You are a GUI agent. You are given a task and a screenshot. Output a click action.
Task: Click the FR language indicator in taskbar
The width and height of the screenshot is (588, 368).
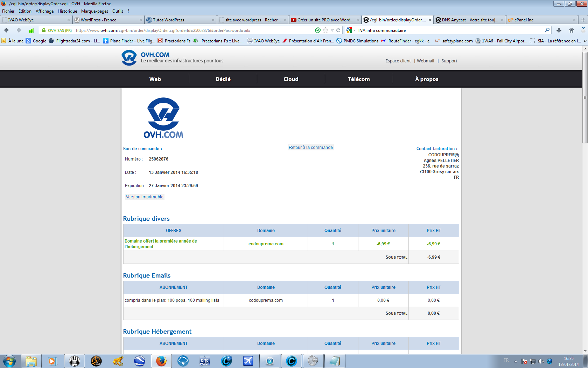[506, 360]
